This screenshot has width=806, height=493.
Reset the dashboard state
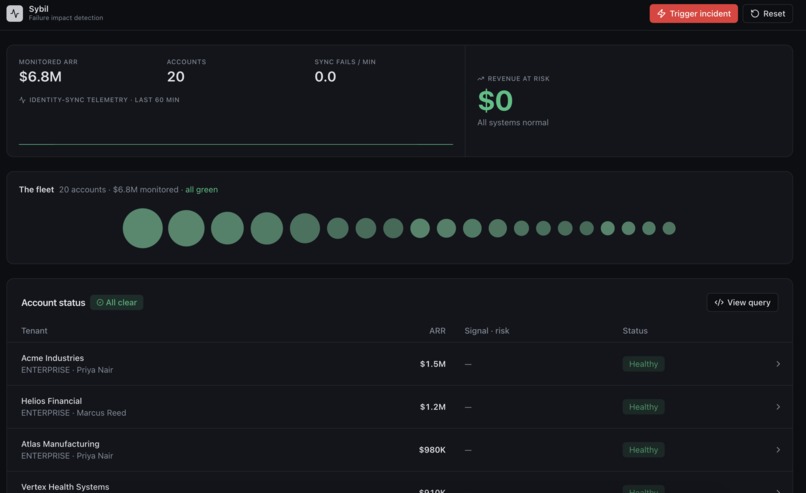click(x=767, y=13)
